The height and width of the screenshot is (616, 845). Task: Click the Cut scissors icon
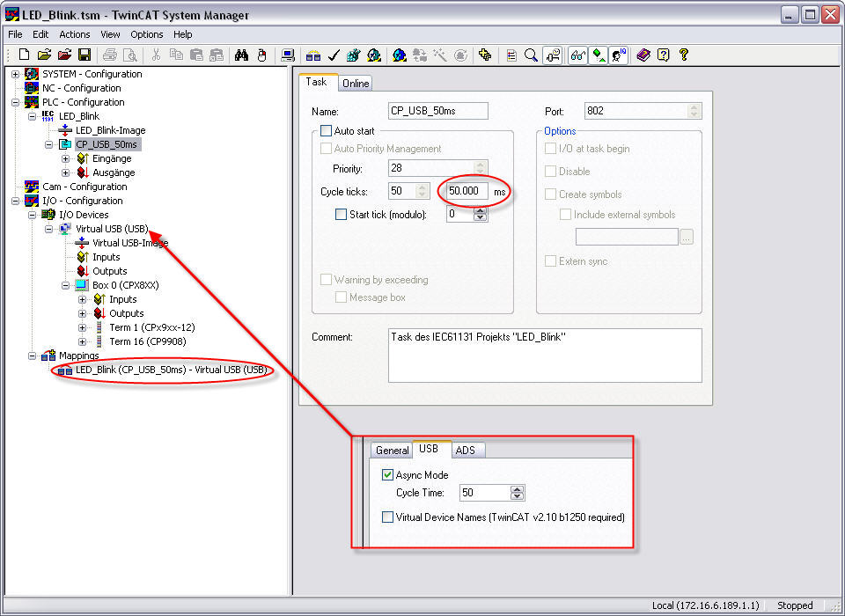tap(157, 55)
